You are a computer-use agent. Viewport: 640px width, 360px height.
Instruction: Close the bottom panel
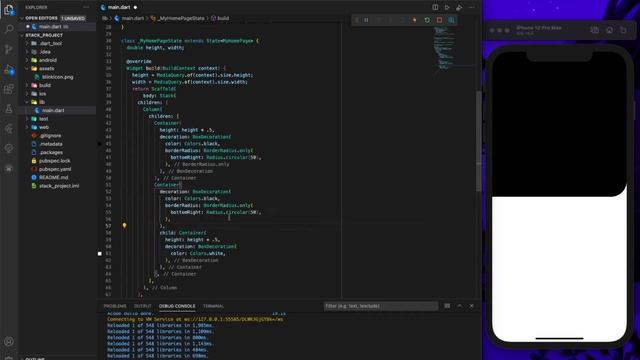(x=471, y=306)
